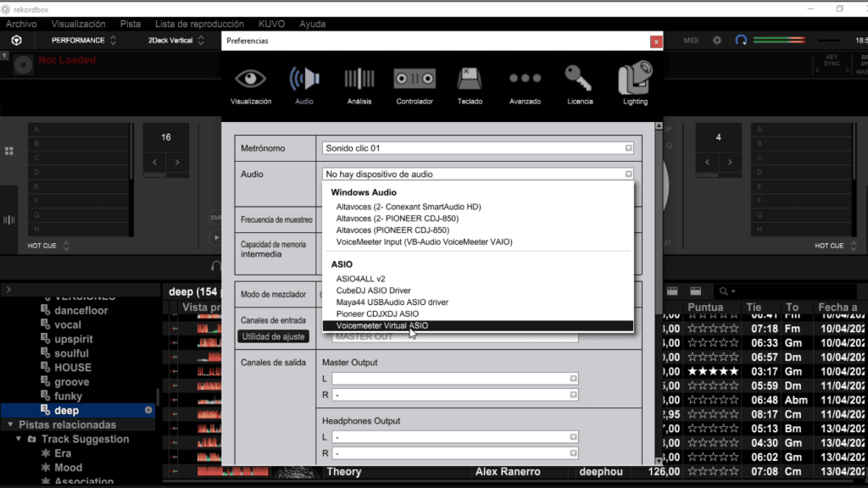Image resolution: width=868 pixels, height=488 pixels.
Task: Open right deck HOT CUE mode selector
Action: 835,246
